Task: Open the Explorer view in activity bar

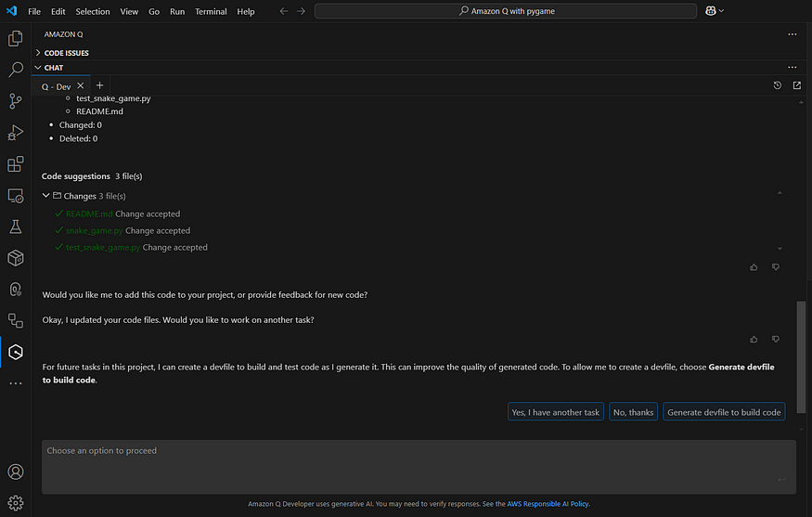Action: point(16,38)
